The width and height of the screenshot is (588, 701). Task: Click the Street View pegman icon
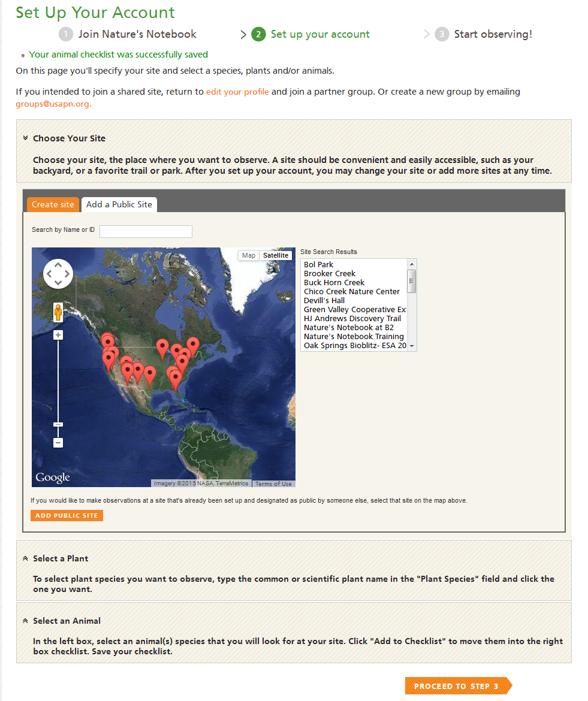pyautogui.click(x=58, y=312)
